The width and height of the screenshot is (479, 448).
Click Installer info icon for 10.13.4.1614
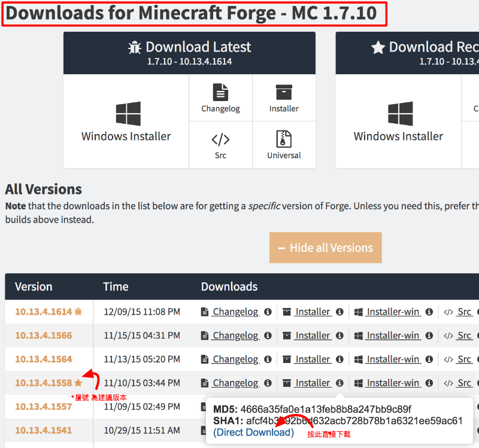339,312
